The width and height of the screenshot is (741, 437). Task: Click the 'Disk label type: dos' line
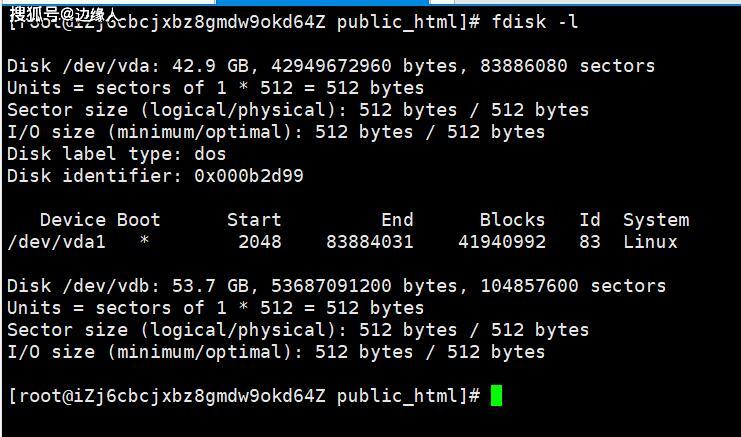point(117,154)
